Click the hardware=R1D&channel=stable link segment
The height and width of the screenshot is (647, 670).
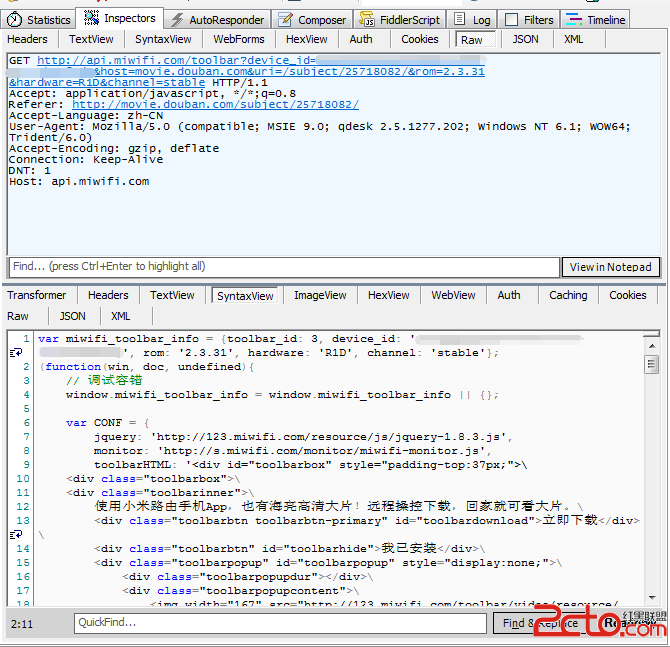[x=107, y=82]
